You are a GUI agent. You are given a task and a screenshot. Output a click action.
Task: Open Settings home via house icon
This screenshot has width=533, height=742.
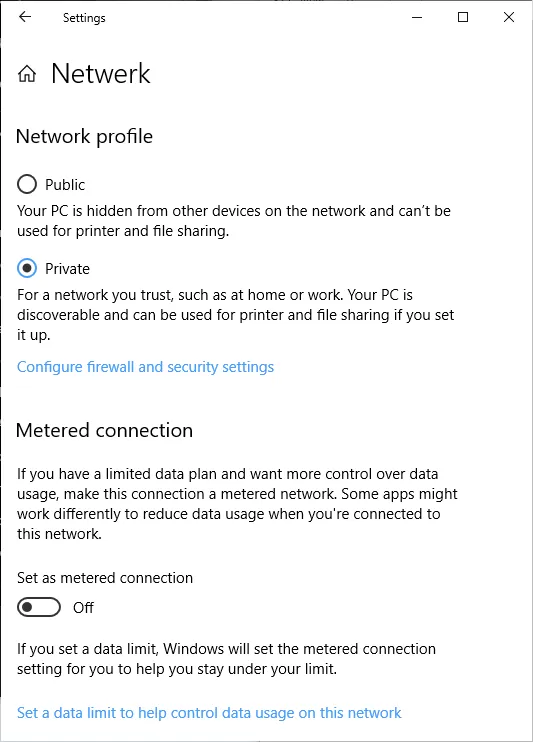[x=27, y=74]
